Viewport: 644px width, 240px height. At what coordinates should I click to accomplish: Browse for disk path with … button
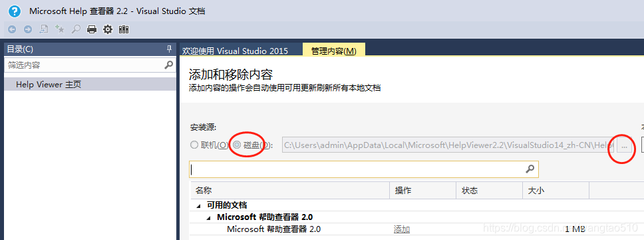click(x=625, y=145)
